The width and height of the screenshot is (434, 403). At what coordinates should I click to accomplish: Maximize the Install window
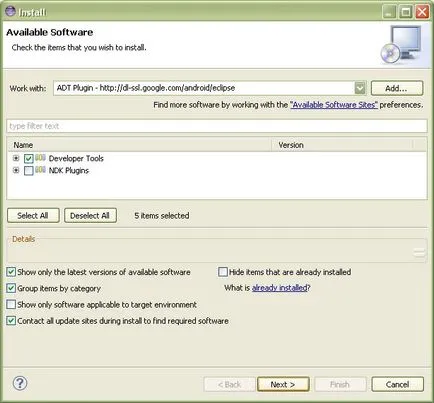click(x=406, y=12)
